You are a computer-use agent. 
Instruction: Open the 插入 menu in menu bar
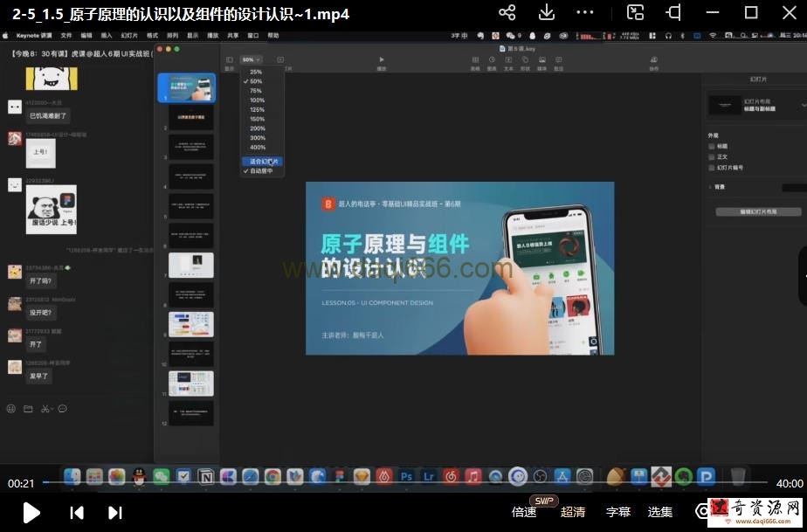[x=107, y=36]
